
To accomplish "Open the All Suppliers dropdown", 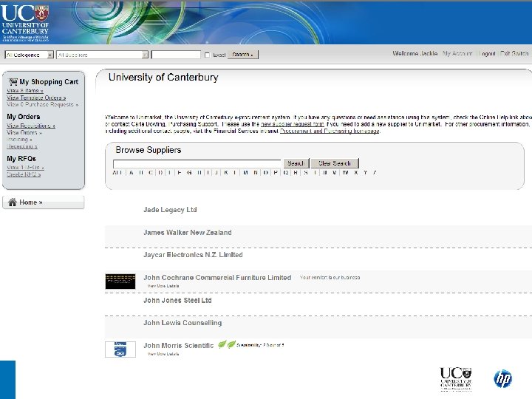I will coord(102,55).
